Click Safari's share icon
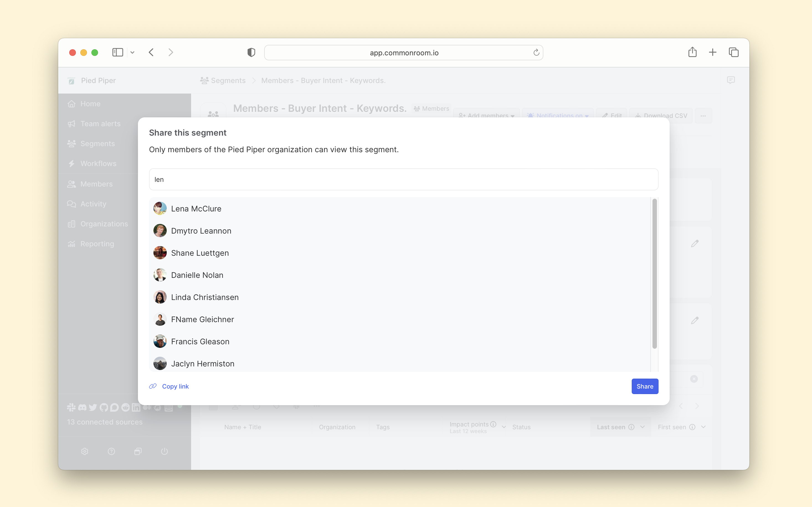The height and width of the screenshot is (507, 812). [x=692, y=52]
